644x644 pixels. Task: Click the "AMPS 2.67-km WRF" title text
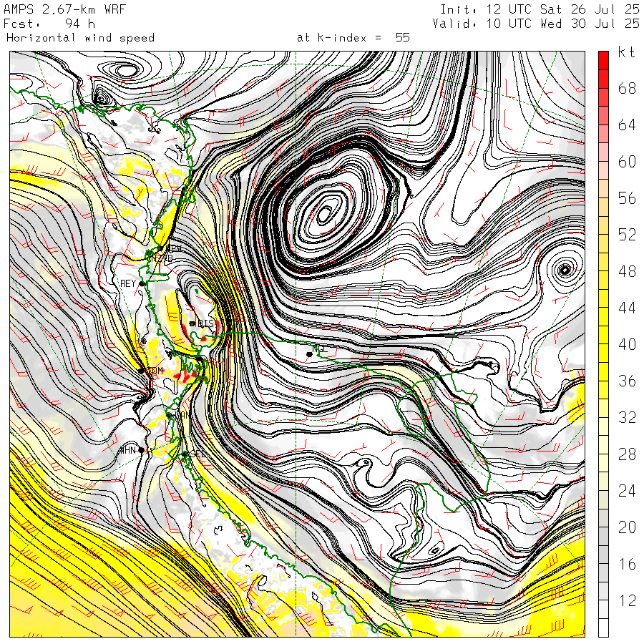click(64, 9)
